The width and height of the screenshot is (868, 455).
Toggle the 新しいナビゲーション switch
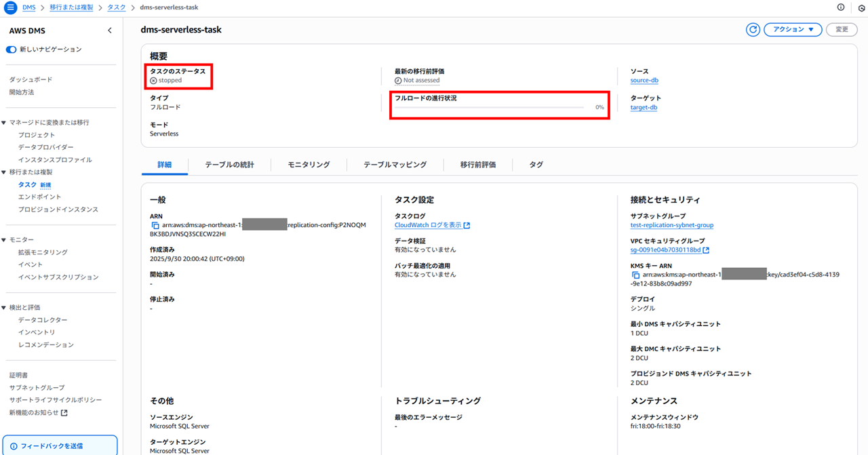pos(11,50)
